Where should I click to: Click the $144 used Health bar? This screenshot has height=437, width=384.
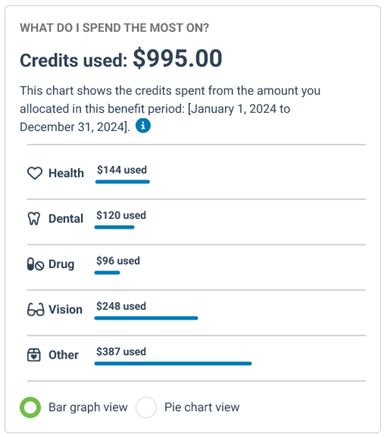click(x=123, y=182)
